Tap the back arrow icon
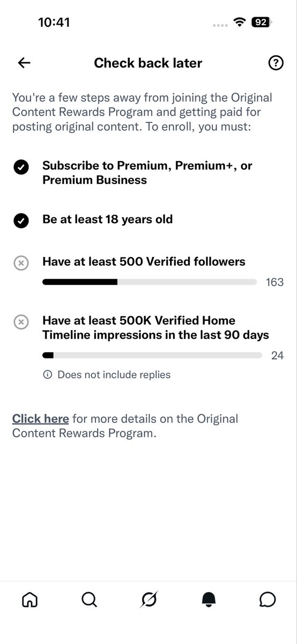This screenshot has height=644, width=297. click(24, 63)
